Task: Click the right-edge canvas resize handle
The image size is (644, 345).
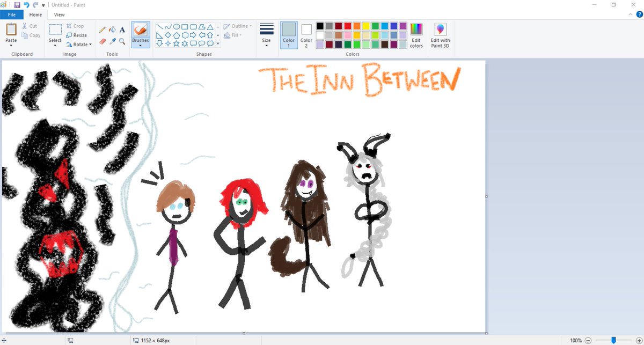Action: click(x=487, y=196)
